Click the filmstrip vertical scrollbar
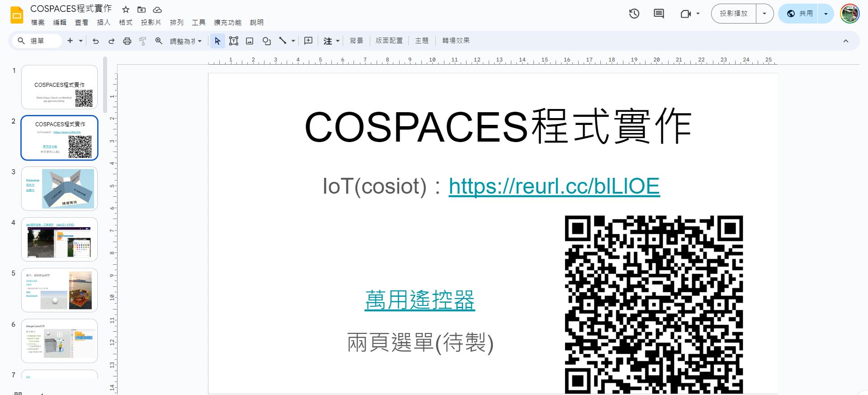 point(105,85)
